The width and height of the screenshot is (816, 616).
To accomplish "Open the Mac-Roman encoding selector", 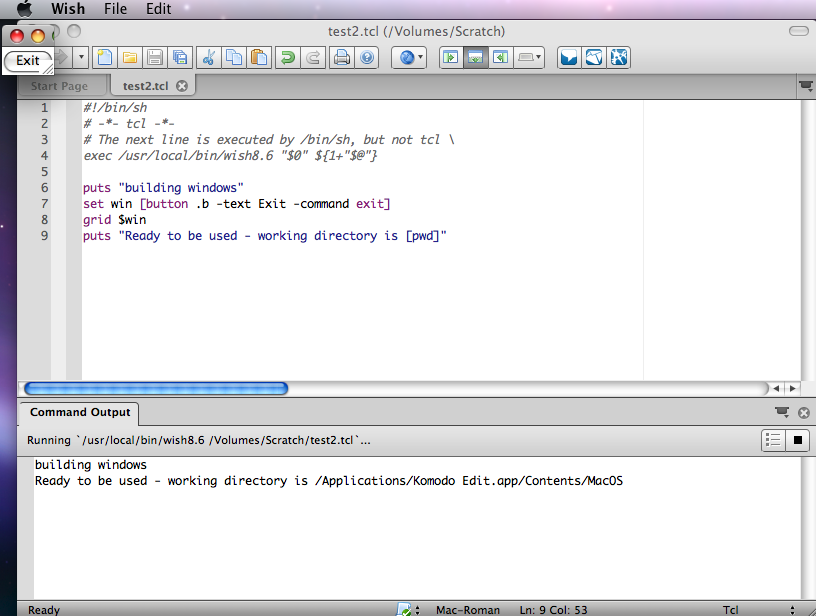I will (468, 610).
